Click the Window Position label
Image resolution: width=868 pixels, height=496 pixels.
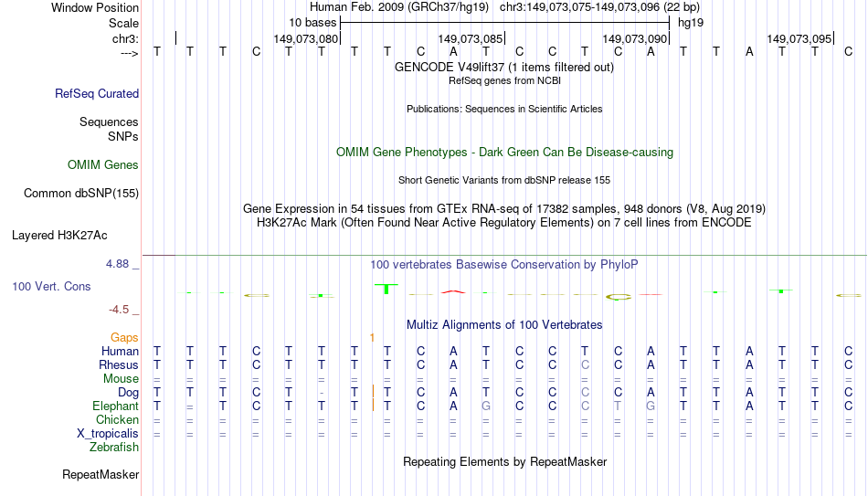(x=95, y=7)
